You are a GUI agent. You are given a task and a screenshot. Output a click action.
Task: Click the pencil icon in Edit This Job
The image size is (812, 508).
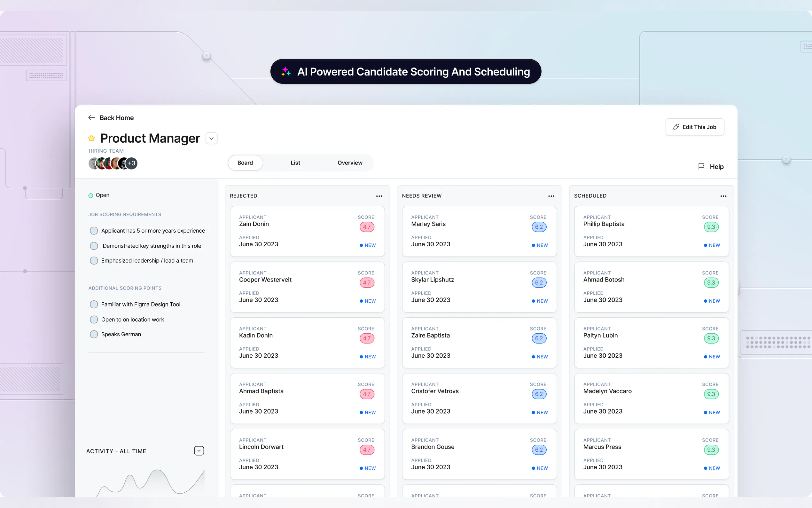coord(676,127)
